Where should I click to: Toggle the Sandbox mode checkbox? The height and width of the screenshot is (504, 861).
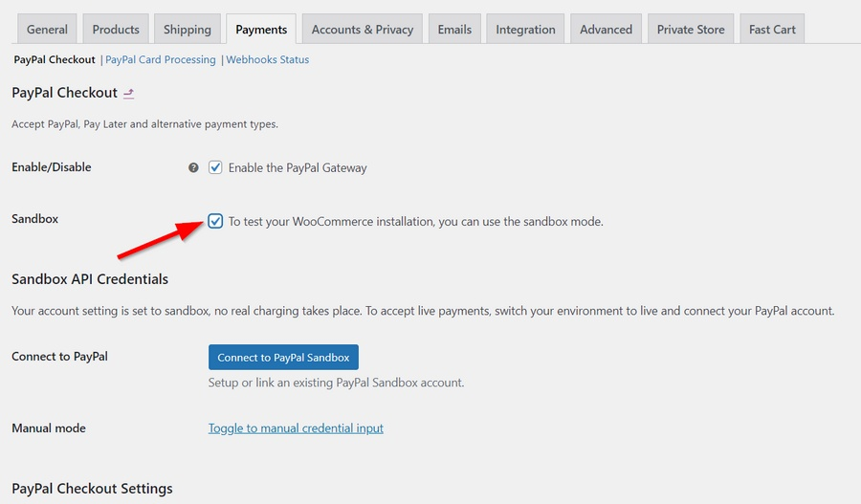coord(215,221)
